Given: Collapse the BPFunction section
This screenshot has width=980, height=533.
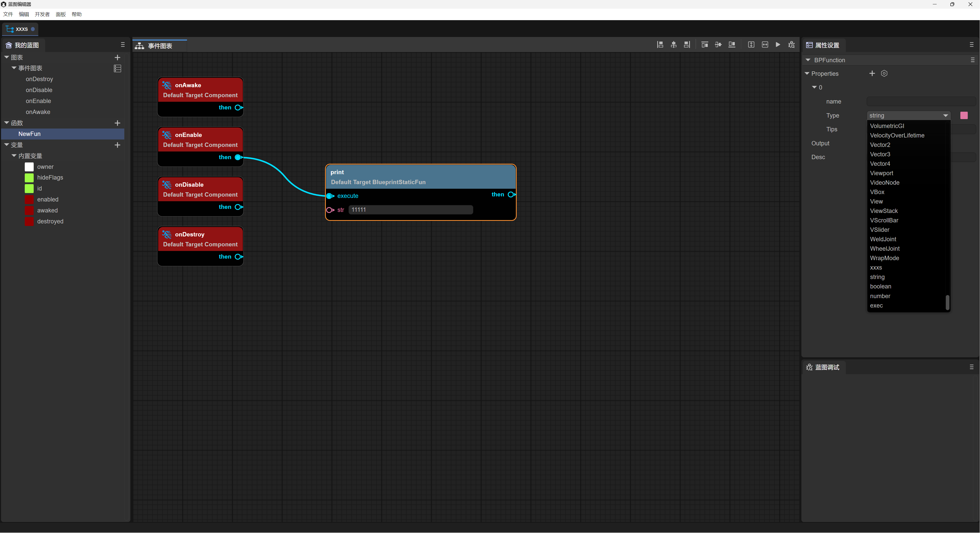Looking at the screenshot, I should coord(808,60).
